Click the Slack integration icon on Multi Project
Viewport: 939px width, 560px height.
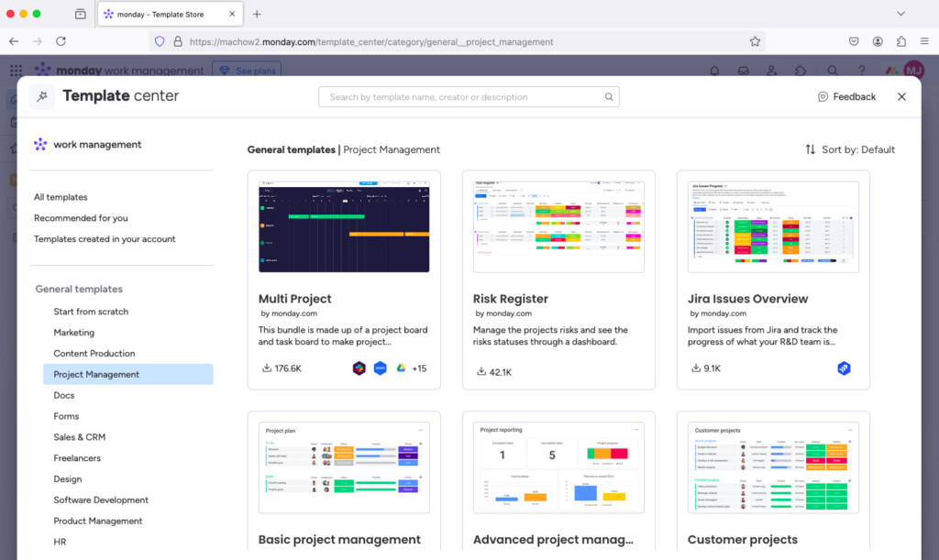[359, 368]
